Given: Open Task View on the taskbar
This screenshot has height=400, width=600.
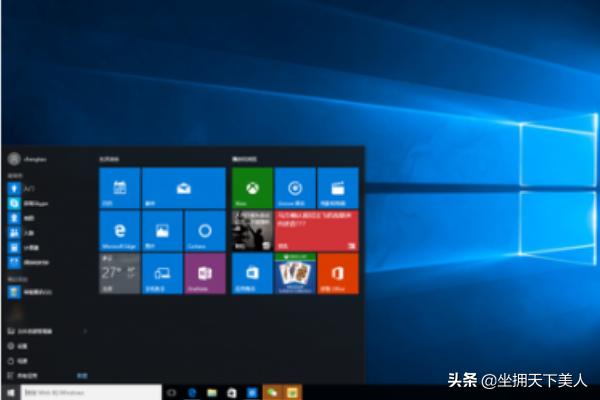Looking at the screenshot, I should click(171, 392).
